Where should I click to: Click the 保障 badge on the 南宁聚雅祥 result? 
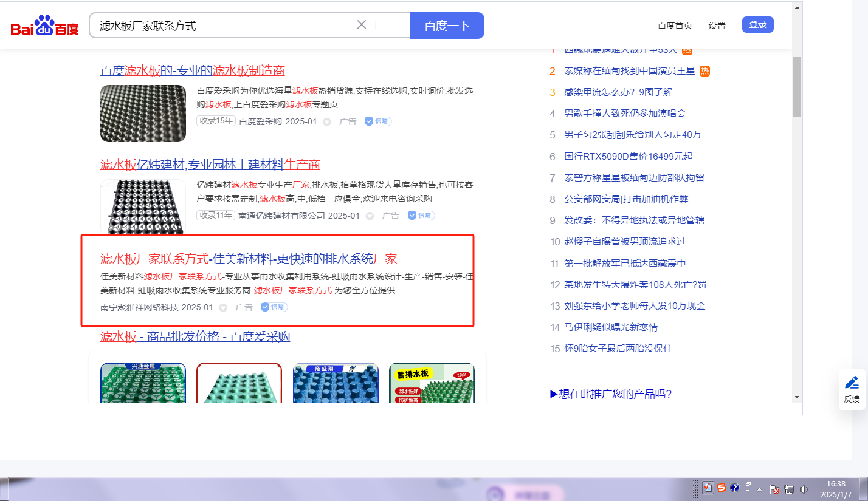point(274,307)
